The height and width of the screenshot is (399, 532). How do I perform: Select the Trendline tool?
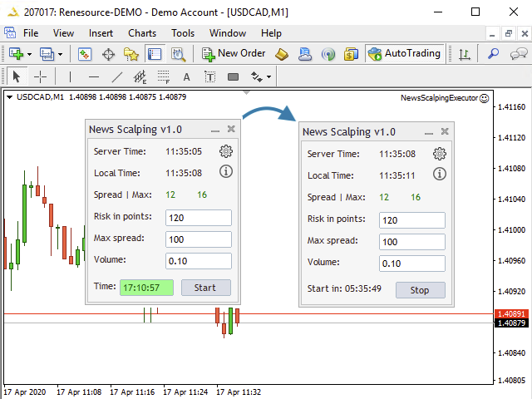[116, 77]
